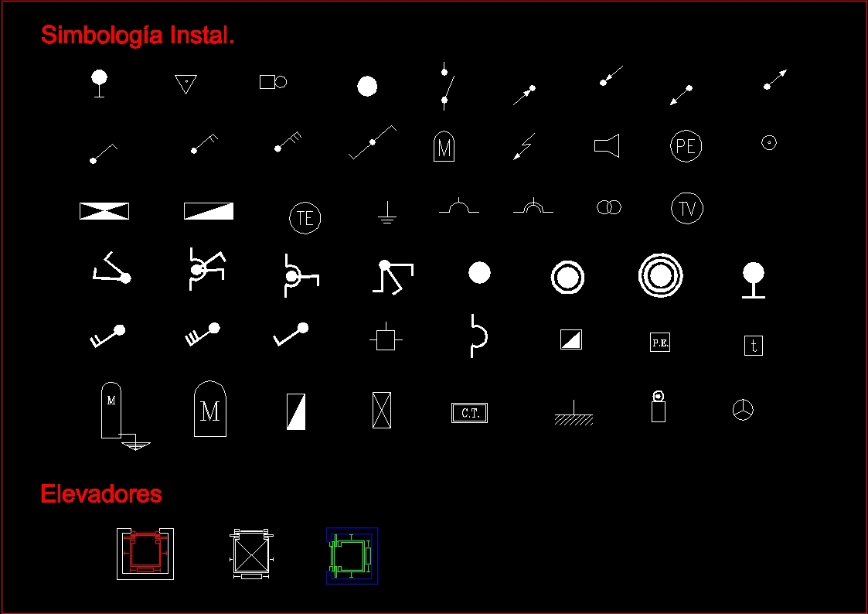The height and width of the screenshot is (614, 868).
Task: Select the Simbología Instal. heading text
Action: point(138,35)
